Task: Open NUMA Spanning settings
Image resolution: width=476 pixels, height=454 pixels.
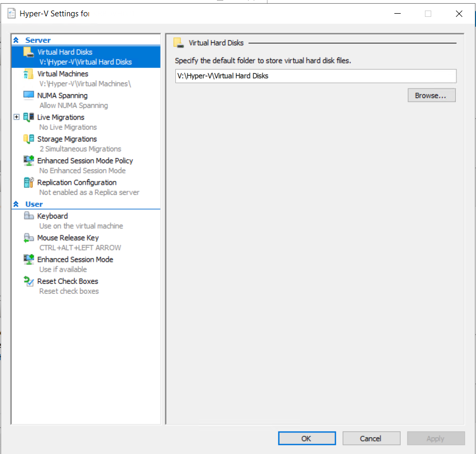Action: (86, 100)
